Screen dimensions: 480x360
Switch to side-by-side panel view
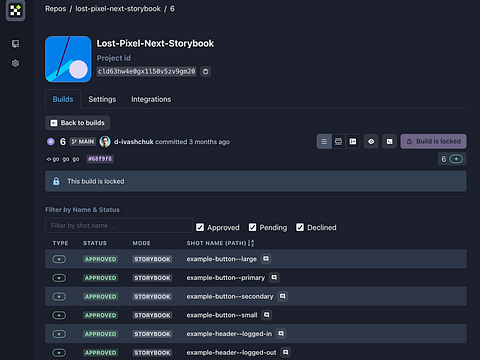tap(353, 142)
